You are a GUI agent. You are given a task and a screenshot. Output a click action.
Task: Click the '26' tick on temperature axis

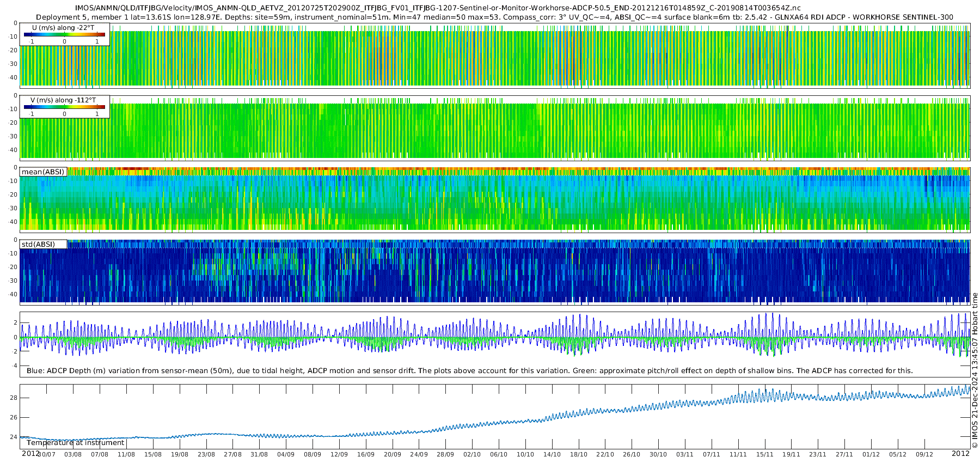click(14, 417)
